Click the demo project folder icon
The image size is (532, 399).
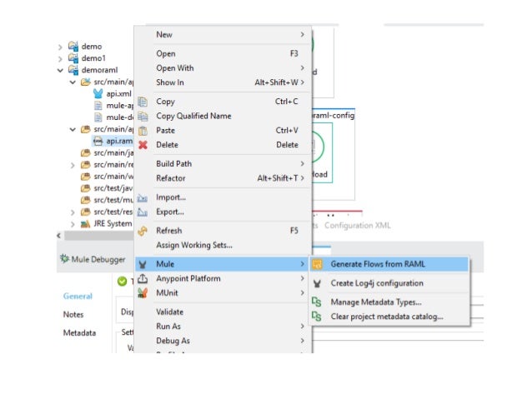pos(73,46)
